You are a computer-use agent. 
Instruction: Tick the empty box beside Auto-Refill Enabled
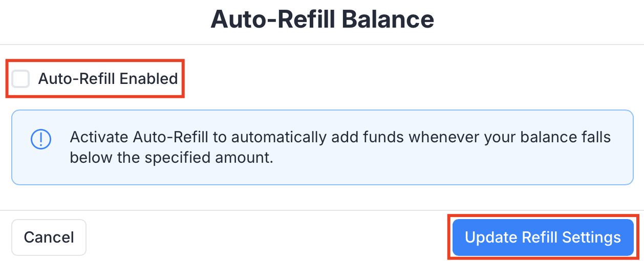[x=20, y=79]
